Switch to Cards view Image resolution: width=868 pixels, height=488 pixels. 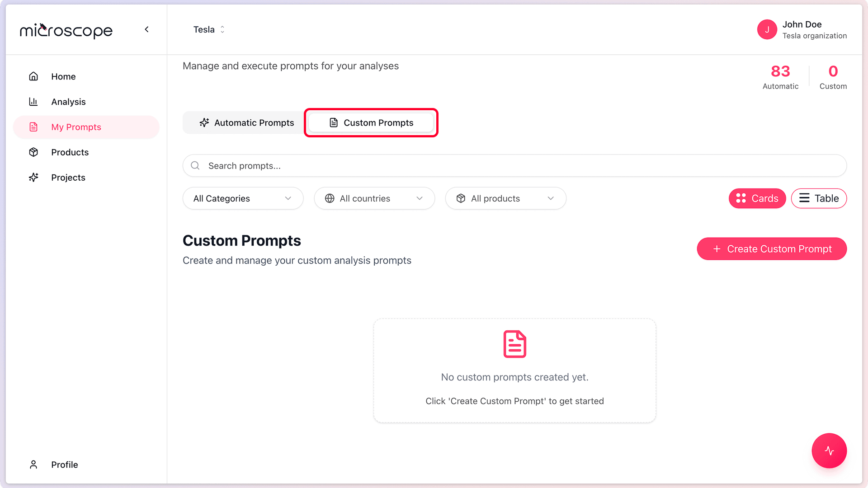click(757, 198)
